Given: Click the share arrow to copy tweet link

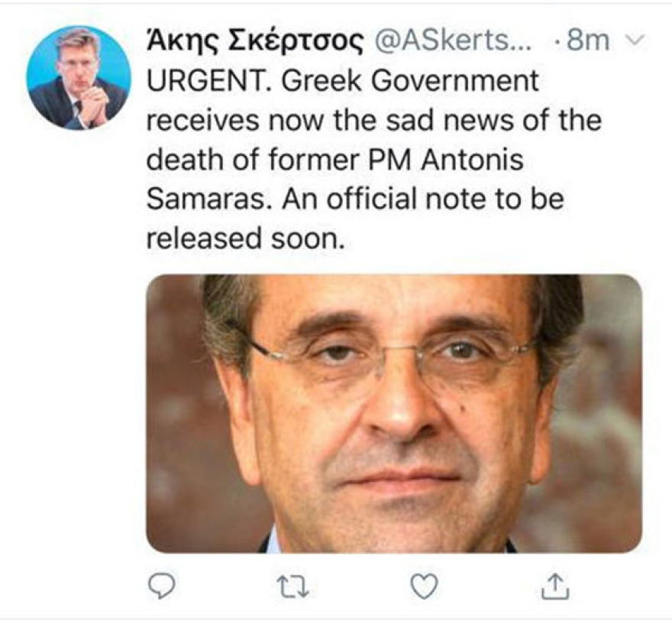Looking at the screenshot, I should click(x=556, y=585).
